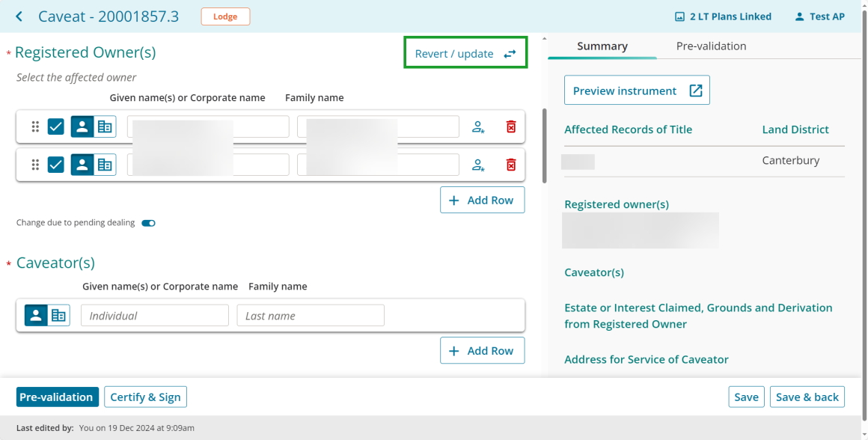The image size is (868, 440).
Task: Select corporate type in second owner row
Action: 105,165
